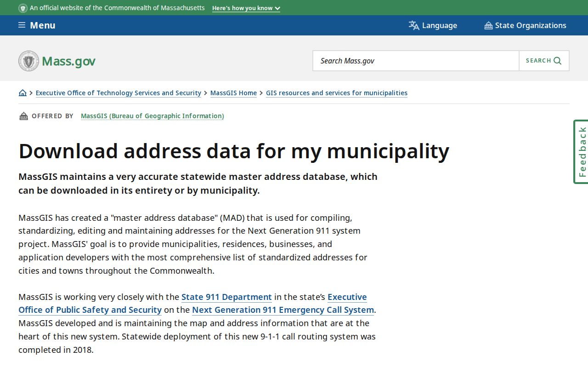Follow the State 911 Department link
The width and height of the screenshot is (588, 368).
tap(226, 297)
